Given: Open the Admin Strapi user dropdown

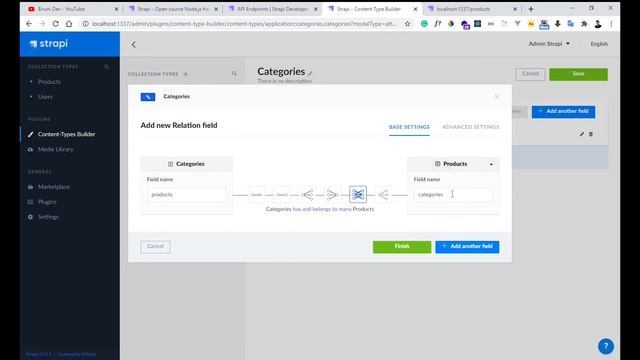Looking at the screenshot, I should 549,44.
